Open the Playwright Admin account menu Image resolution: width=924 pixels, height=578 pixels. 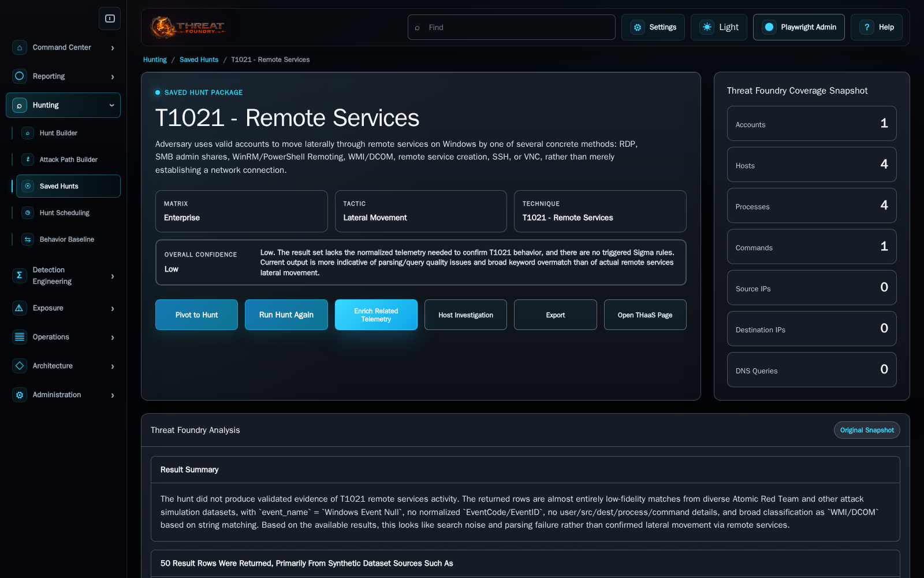pos(799,27)
